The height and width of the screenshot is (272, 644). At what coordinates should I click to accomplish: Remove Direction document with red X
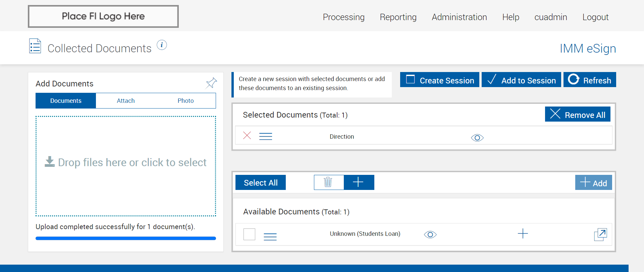[247, 135]
